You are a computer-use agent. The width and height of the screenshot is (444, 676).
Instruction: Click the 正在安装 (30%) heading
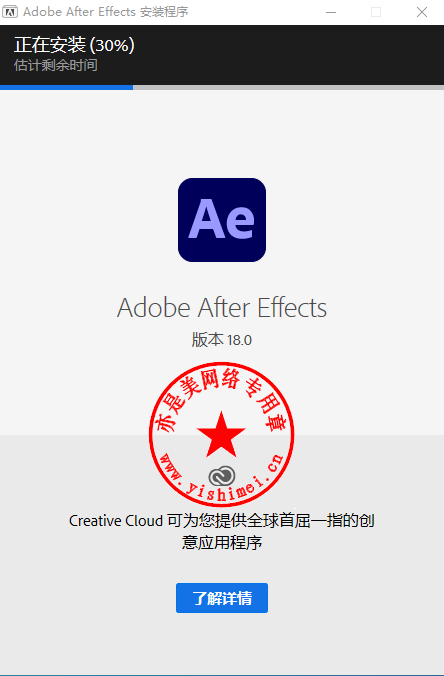click(74, 45)
